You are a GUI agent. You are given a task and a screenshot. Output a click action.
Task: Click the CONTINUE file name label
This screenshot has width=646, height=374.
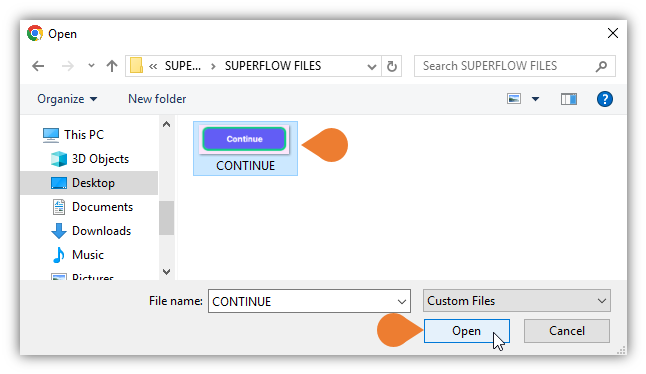pyautogui.click(x=246, y=166)
